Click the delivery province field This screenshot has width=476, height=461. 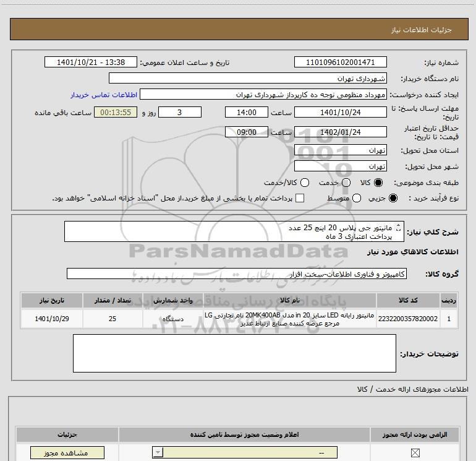340,150
